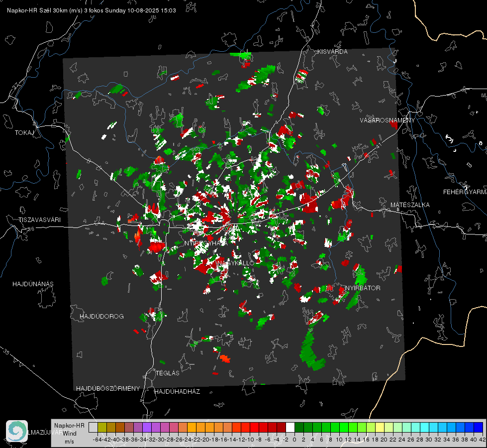Click the FEHÉRGYARMAT town label
Screen dimensions: 487x448
[x=465, y=192]
